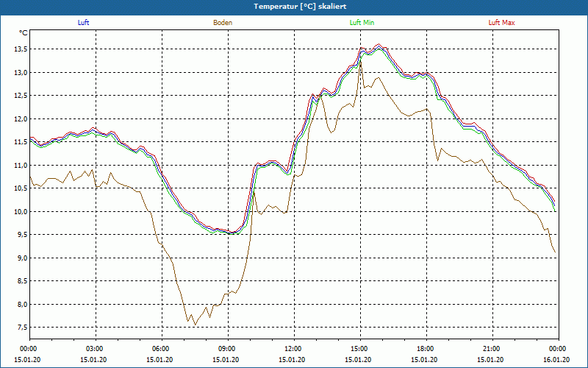Click the 21:00 time axis label
This screenshot has height=368, width=588.
[x=492, y=349]
